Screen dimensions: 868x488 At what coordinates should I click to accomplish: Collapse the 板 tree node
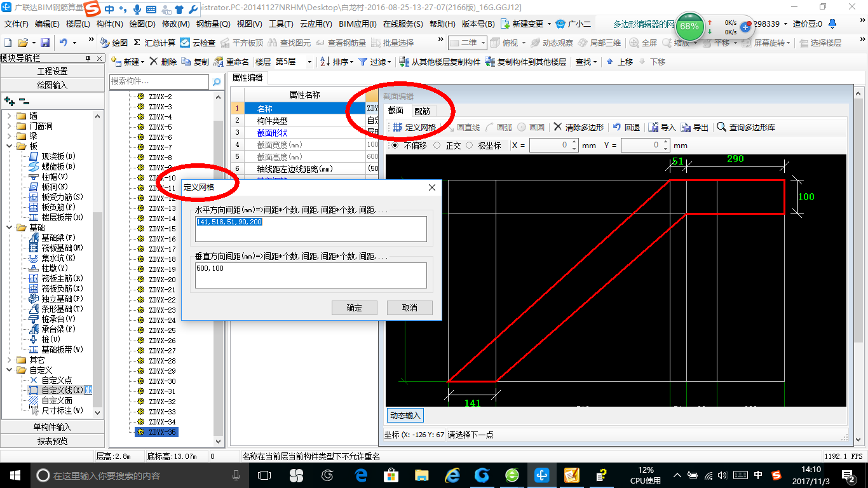[10, 146]
